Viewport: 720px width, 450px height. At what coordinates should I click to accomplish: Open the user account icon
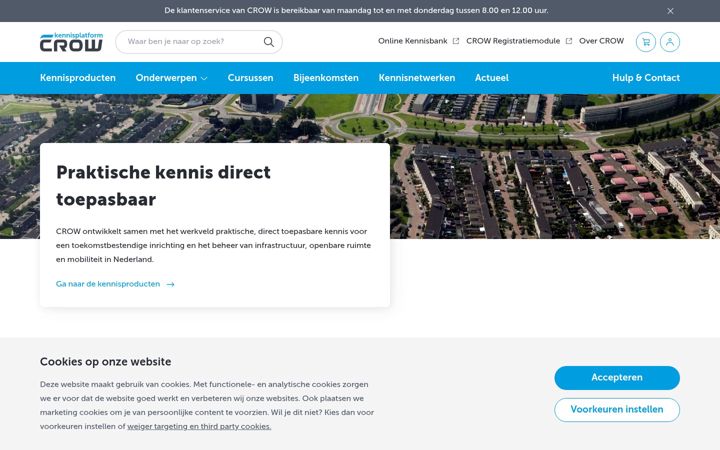click(x=670, y=42)
